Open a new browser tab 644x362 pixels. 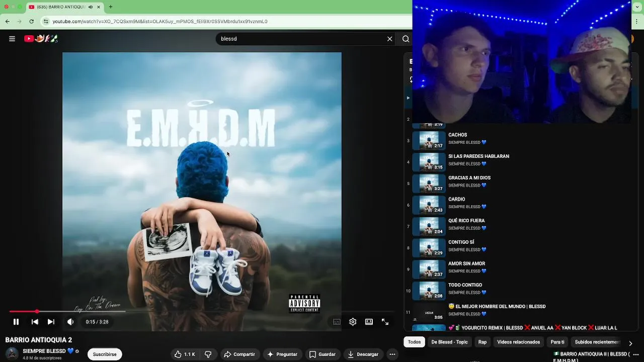pyautogui.click(x=110, y=7)
